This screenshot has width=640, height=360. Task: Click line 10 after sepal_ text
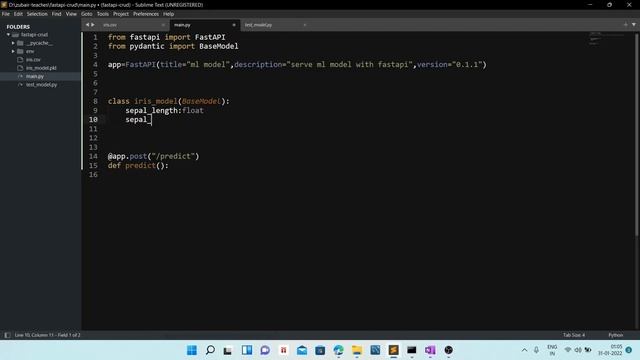(151, 120)
